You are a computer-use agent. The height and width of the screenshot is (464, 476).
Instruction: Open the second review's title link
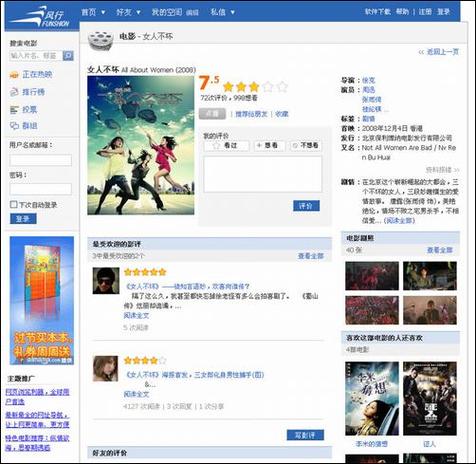195,375
